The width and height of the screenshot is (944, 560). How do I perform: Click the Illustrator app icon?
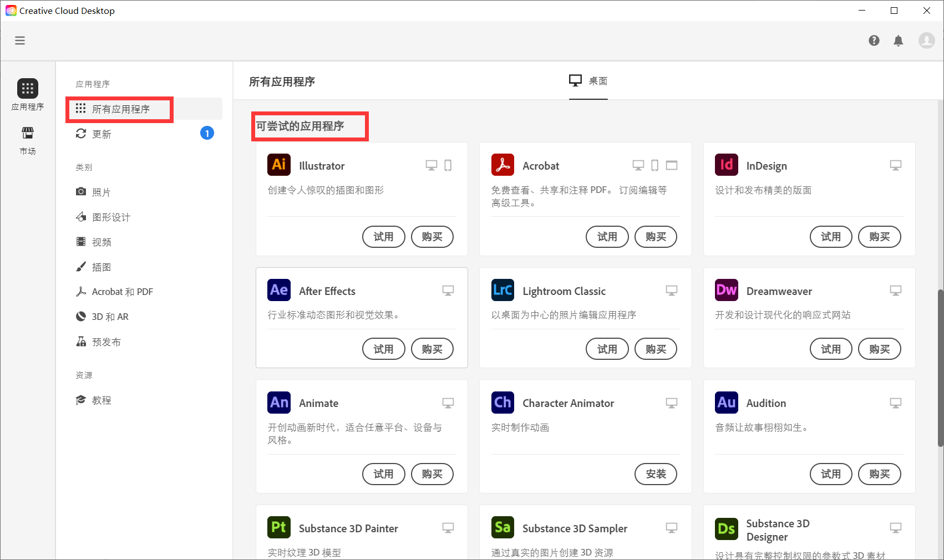(x=278, y=165)
